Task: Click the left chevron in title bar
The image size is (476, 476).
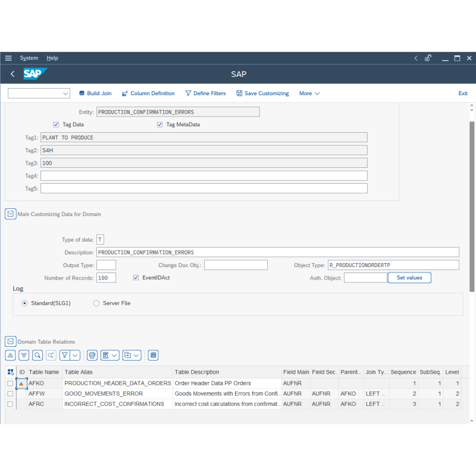Action: (416, 58)
